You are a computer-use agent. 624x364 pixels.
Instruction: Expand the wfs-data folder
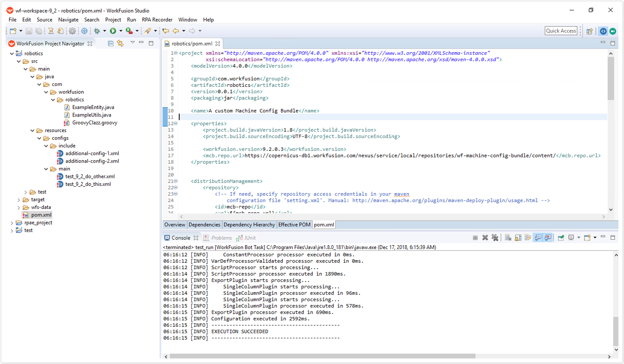coord(19,208)
